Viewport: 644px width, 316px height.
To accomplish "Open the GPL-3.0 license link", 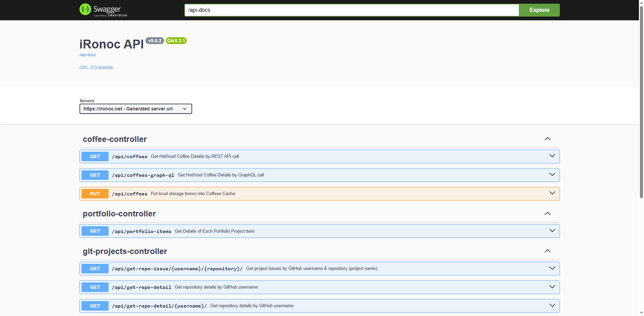I will point(96,67).
